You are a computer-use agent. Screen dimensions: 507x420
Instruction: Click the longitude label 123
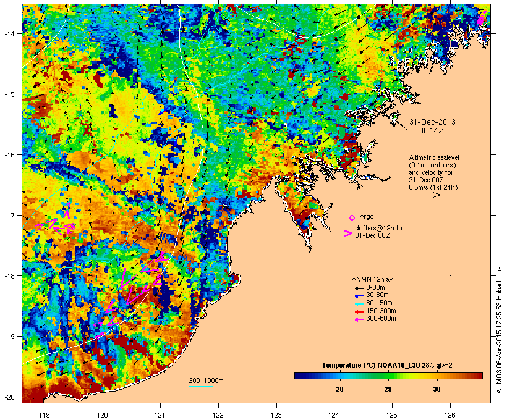click(x=276, y=415)
